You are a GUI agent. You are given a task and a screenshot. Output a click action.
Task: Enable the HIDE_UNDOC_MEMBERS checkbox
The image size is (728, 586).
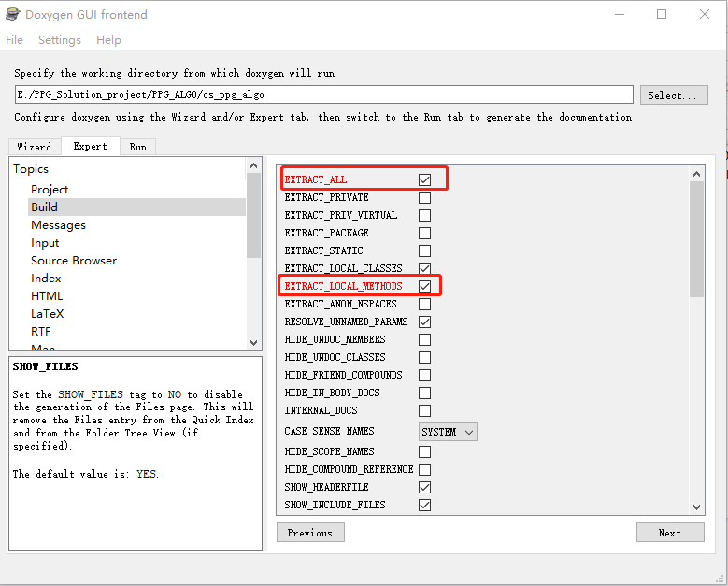pyautogui.click(x=424, y=339)
